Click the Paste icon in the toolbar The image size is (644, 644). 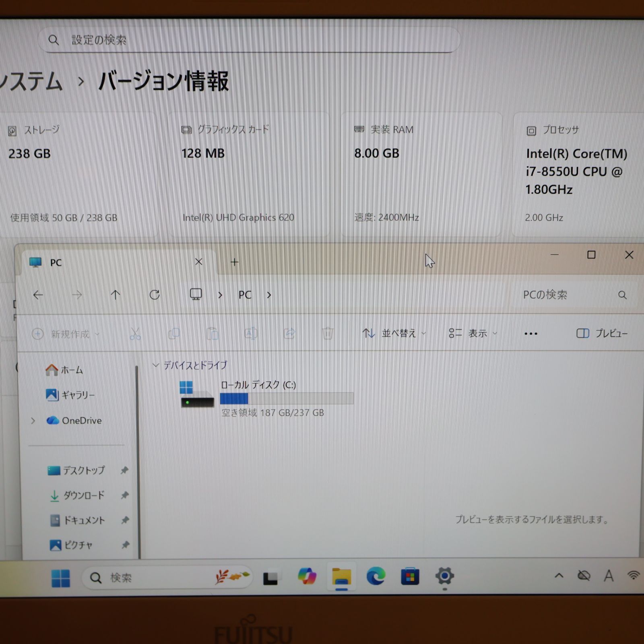[x=213, y=334]
